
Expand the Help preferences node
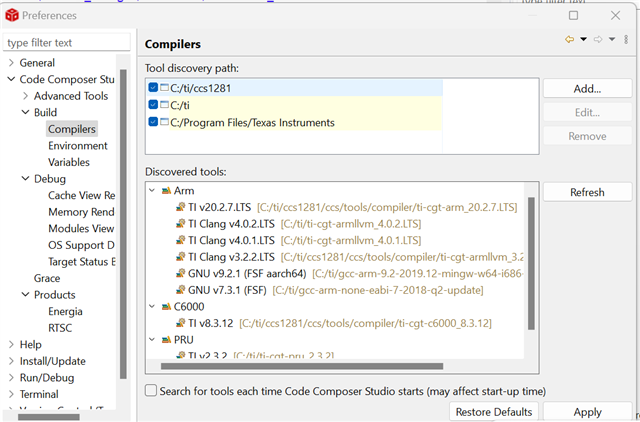point(11,344)
